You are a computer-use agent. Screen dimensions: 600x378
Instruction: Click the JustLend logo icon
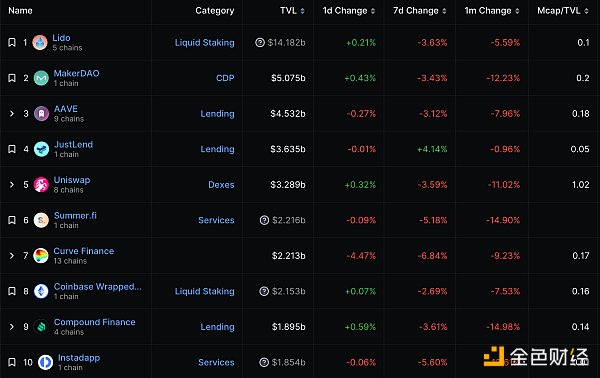pos(41,149)
